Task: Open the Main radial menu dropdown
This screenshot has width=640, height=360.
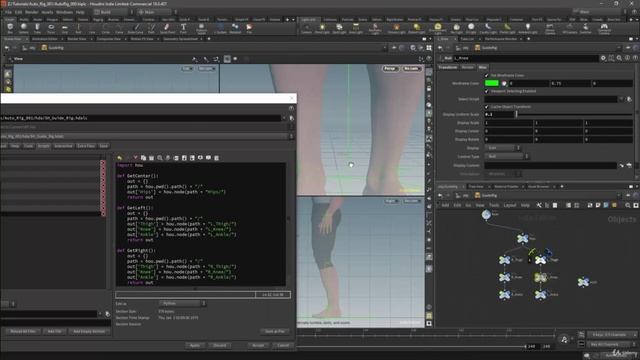Action: tap(157, 12)
